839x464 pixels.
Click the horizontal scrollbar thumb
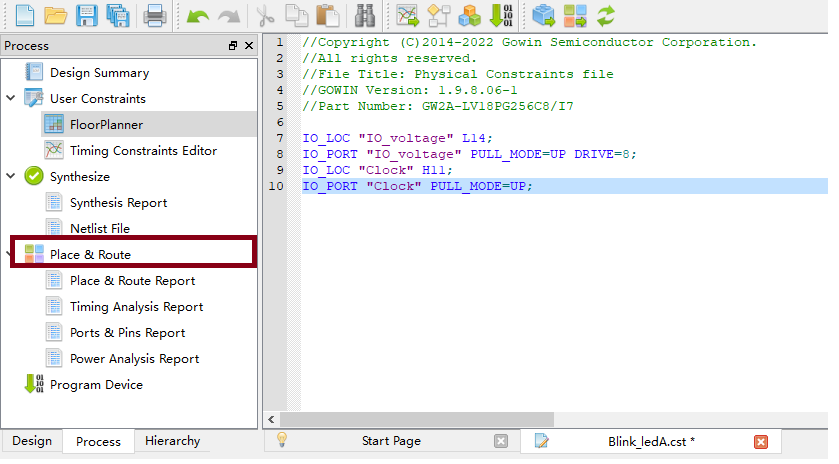point(417,419)
